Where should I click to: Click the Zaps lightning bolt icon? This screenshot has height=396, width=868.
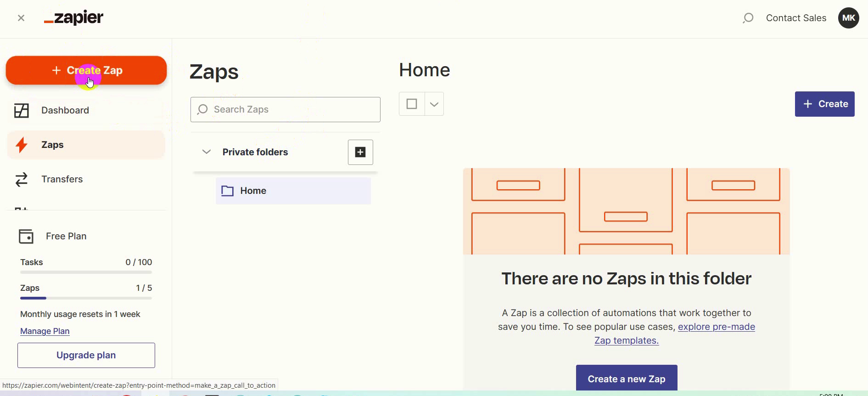pyautogui.click(x=22, y=145)
